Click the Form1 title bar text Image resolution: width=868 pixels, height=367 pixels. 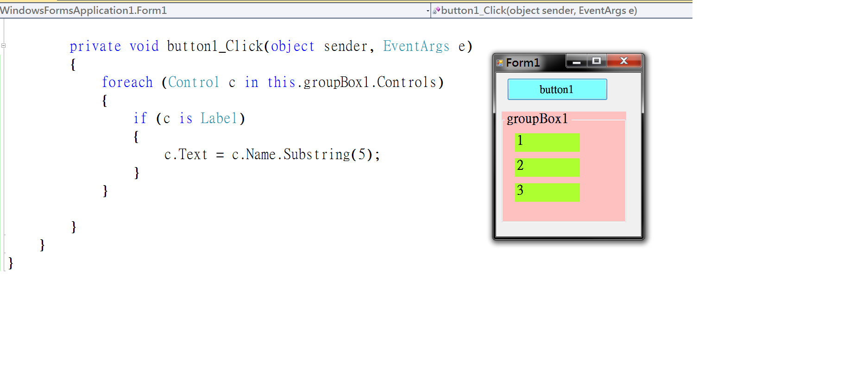click(x=523, y=62)
